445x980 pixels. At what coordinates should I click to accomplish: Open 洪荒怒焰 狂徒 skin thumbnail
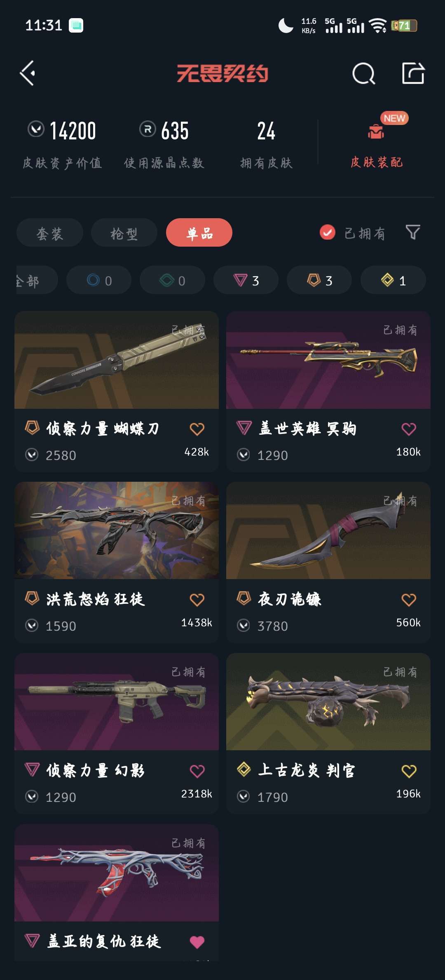coord(117,530)
